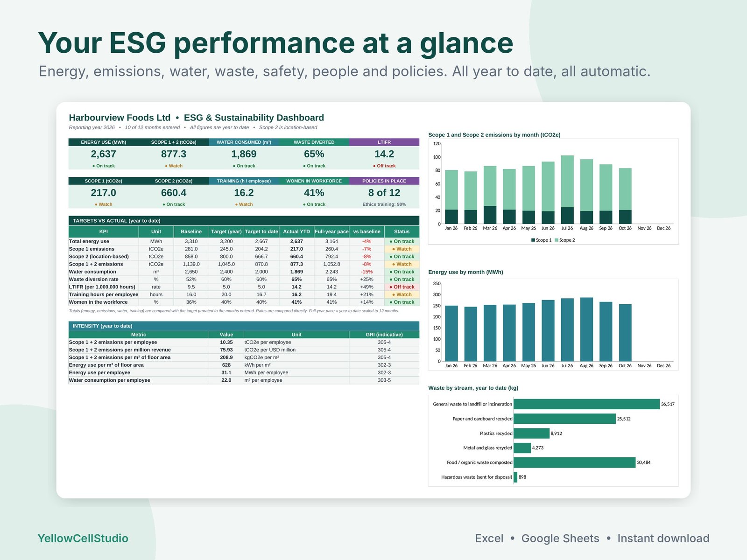The image size is (747, 560).
Task: Click the "Google Sheets" footer text
Action: click(560, 539)
